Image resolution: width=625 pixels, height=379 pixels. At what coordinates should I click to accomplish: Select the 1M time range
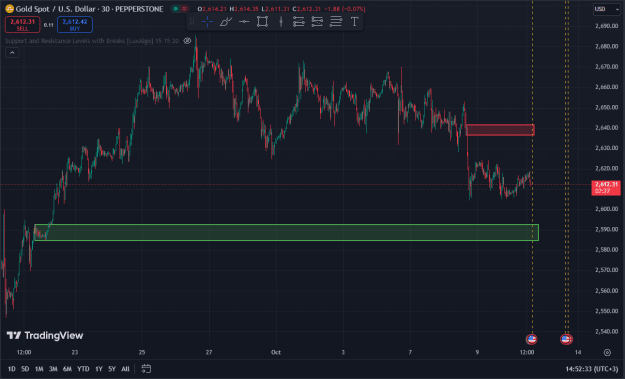[x=39, y=369]
